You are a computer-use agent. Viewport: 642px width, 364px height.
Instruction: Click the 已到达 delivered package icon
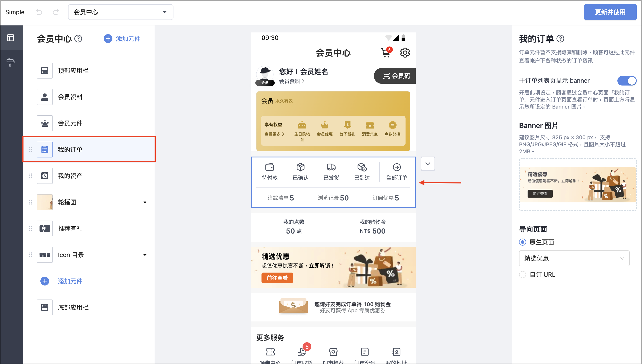(362, 167)
